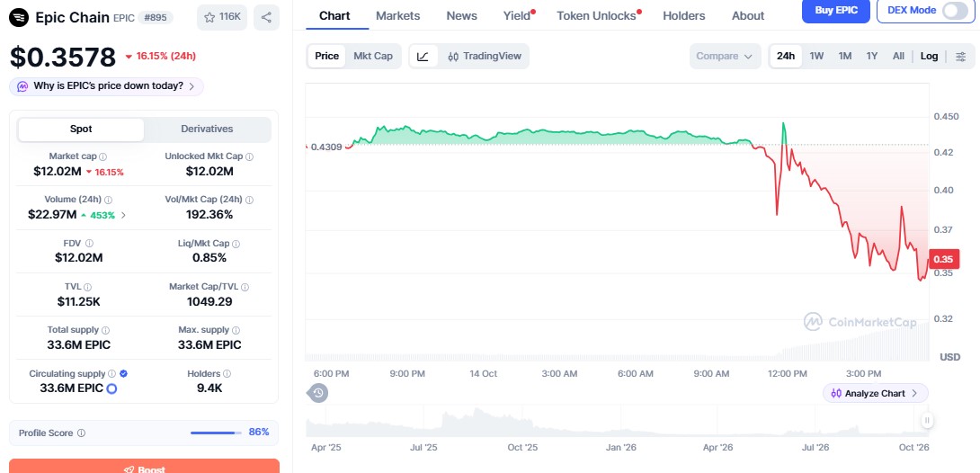This screenshot has width=980, height=473.
Task: Expand Why is EPIC's price down today
Action: (x=106, y=86)
